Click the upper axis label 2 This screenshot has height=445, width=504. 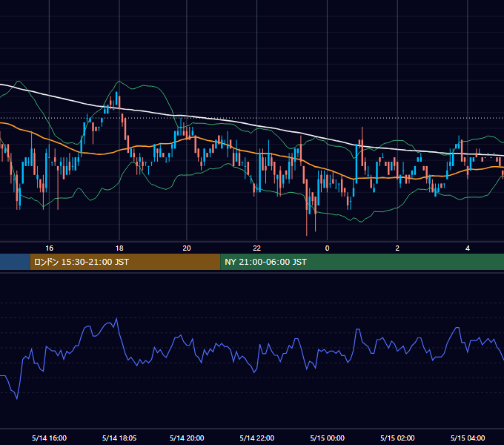click(x=397, y=248)
